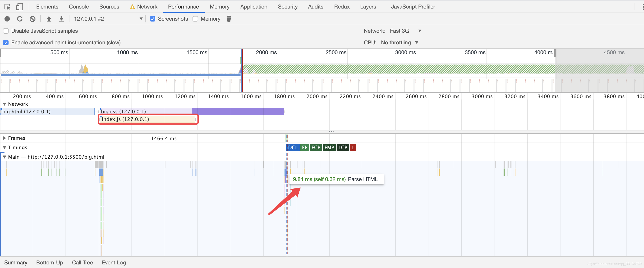Open the Event Log tab
Viewport: 644px width, 268px height.
click(x=114, y=262)
